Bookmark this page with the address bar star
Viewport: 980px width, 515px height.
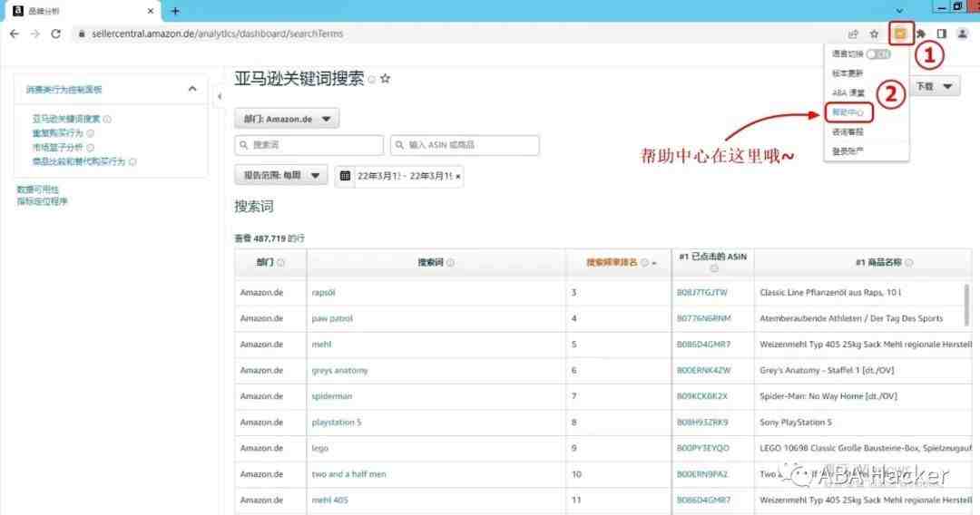click(x=875, y=34)
